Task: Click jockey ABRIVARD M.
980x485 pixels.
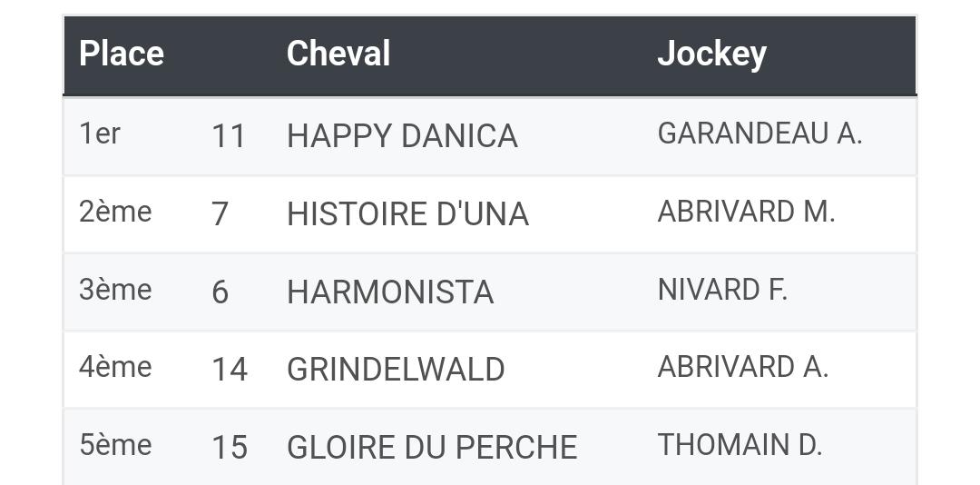Action: (746, 212)
